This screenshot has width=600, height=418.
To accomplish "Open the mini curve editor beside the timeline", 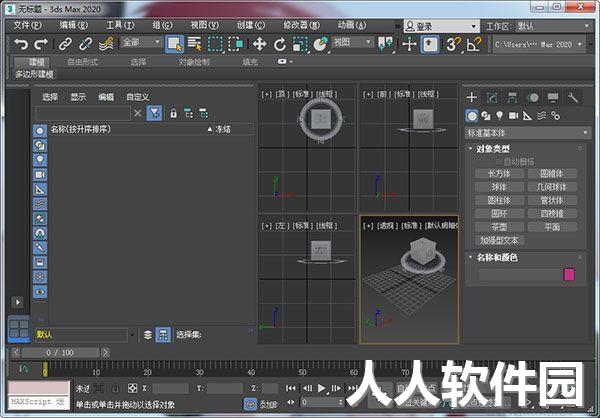I will pos(24,369).
